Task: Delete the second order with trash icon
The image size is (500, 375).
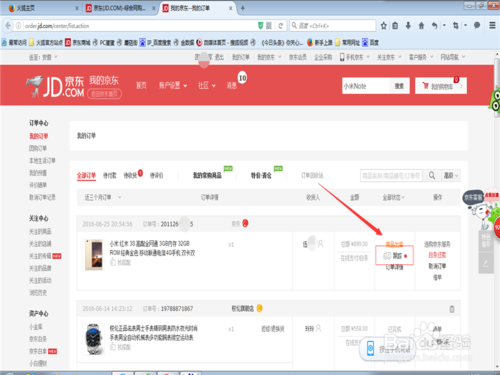Action: coord(452,309)
